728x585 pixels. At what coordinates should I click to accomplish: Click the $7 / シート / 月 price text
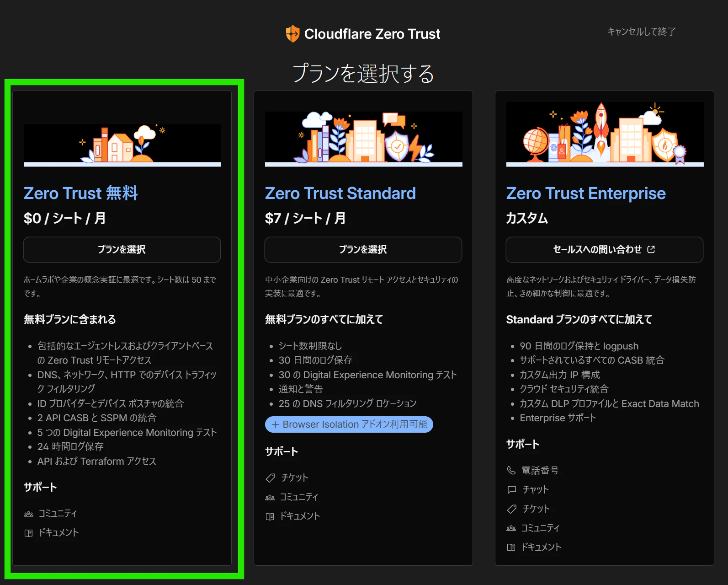[305, 219]
